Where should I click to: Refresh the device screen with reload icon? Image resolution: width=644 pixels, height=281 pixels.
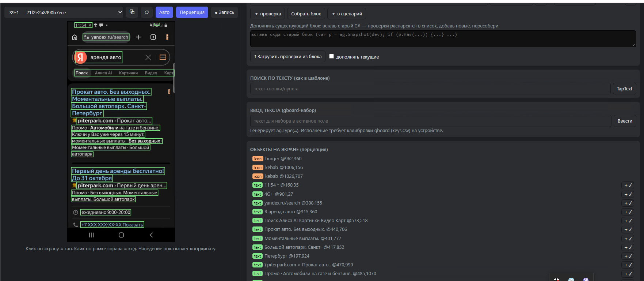(x=146, y=12)
